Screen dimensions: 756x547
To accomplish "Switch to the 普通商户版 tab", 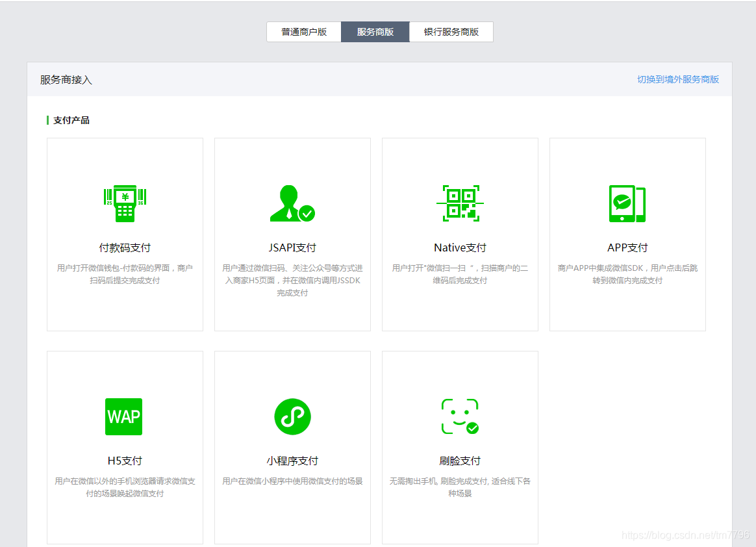I will (304, 32).
